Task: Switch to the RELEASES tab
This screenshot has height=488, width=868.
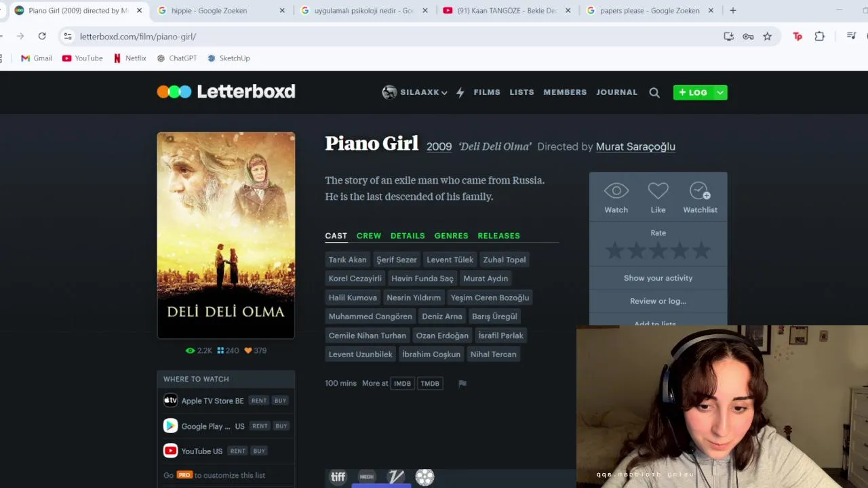Action: (x=498, y=235)
